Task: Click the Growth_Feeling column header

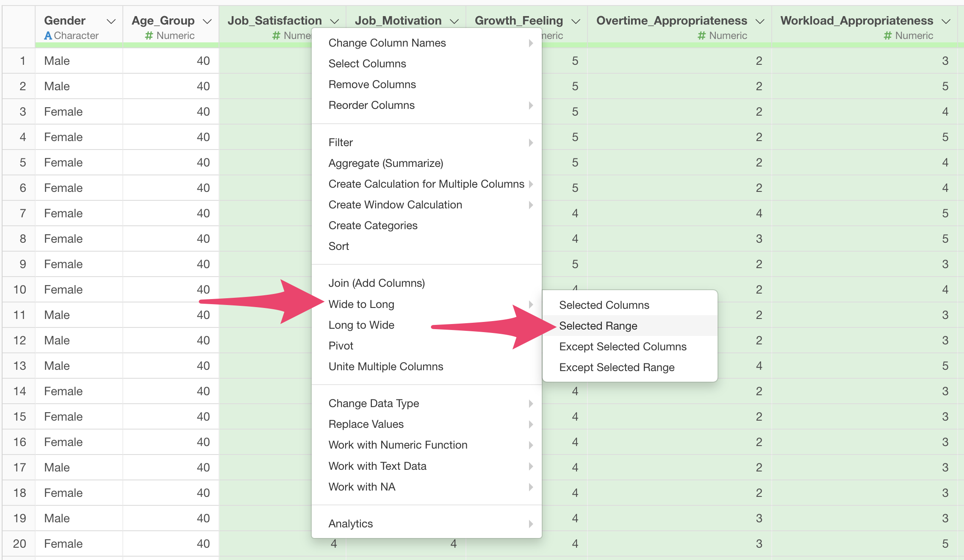Action: (518, 21)
